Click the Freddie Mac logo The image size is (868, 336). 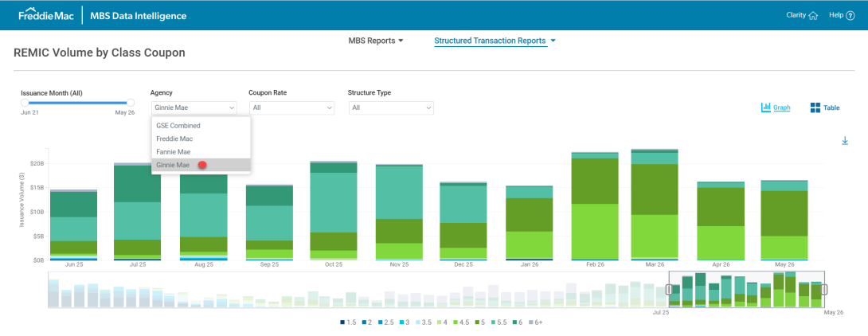click(47, 15)
